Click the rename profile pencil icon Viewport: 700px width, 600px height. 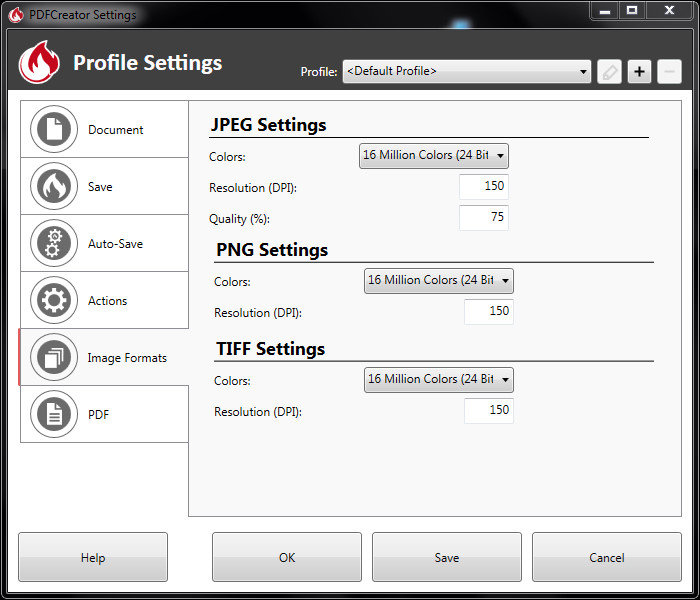tap(609, 71)
